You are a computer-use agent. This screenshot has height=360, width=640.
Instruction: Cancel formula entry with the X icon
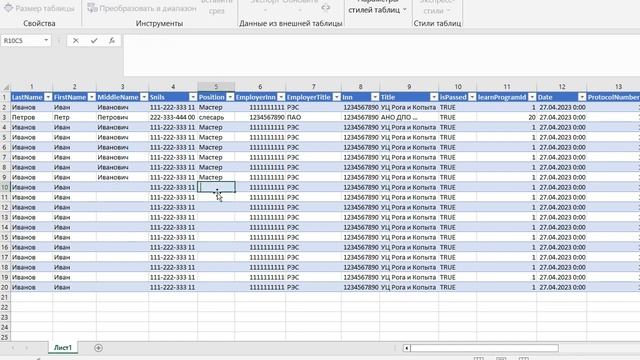click(x=76, y=40)
